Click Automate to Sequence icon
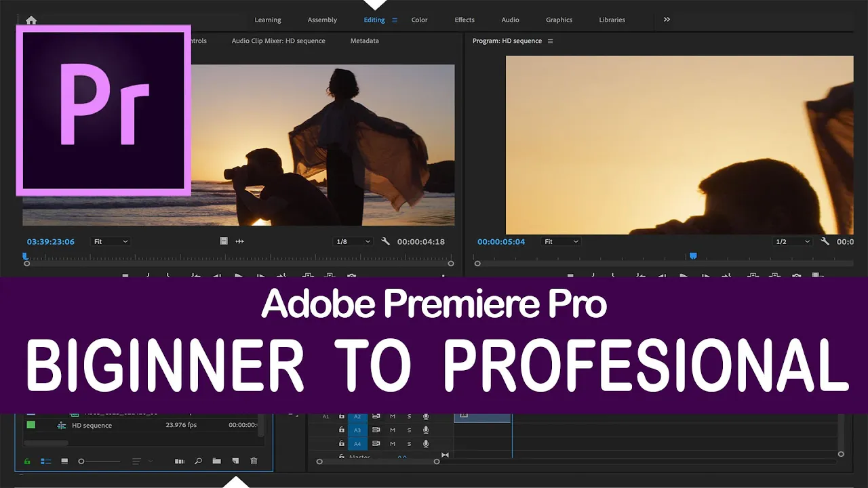 180,462
